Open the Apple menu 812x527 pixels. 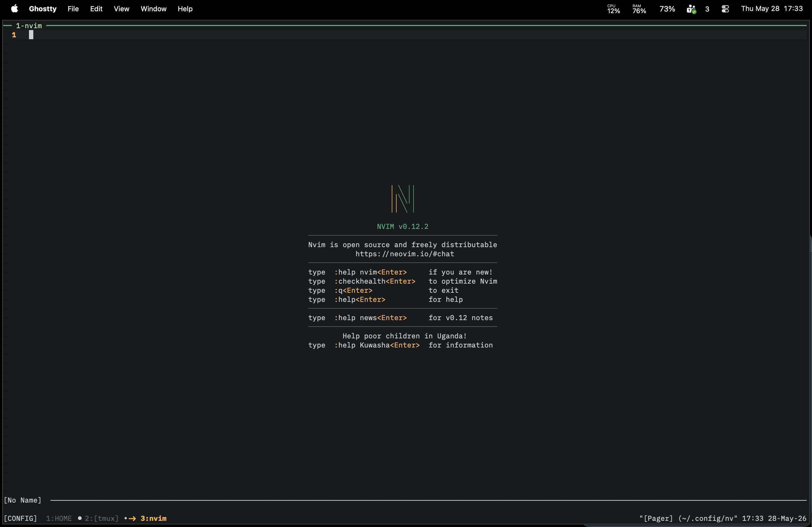coord(14,9)
